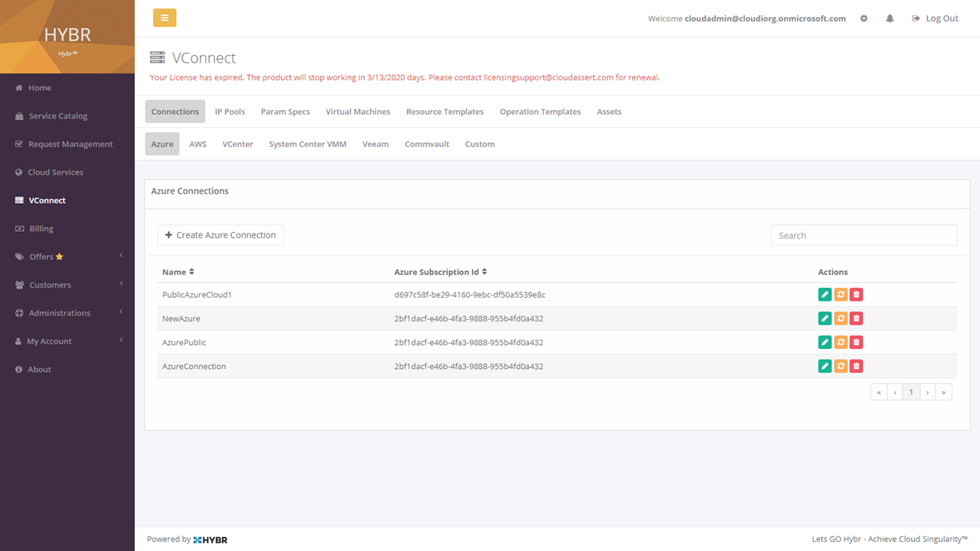This screenshot has width=980, height=551.
Task: Click the PublicAzureCloud1 name cell
Action: pos(197,295)
